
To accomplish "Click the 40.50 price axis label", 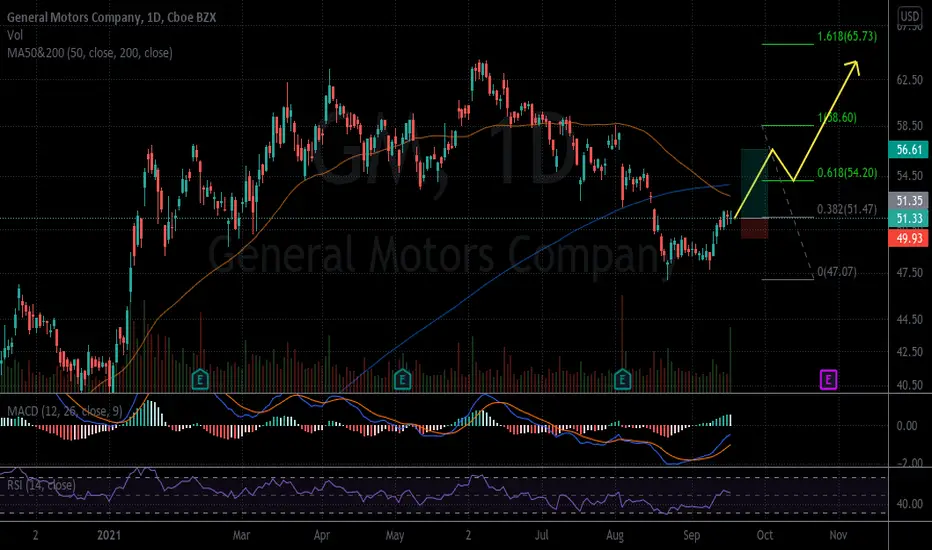I will click(909, 385).
